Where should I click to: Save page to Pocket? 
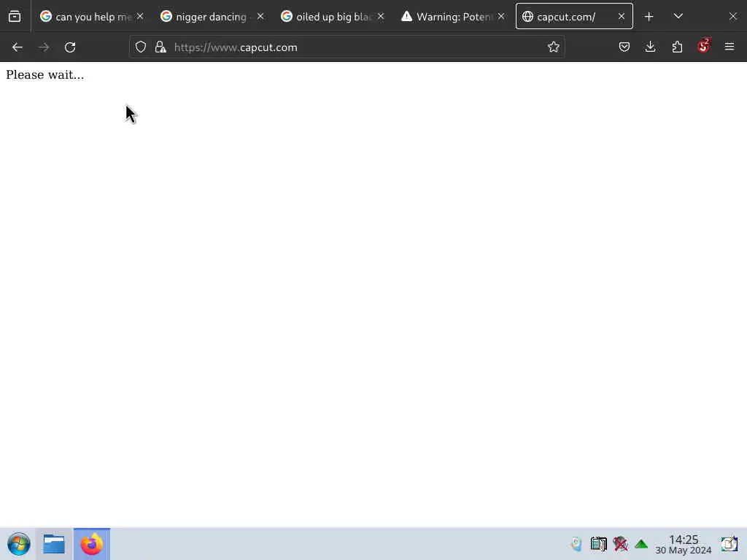click(x=624, y=47)
